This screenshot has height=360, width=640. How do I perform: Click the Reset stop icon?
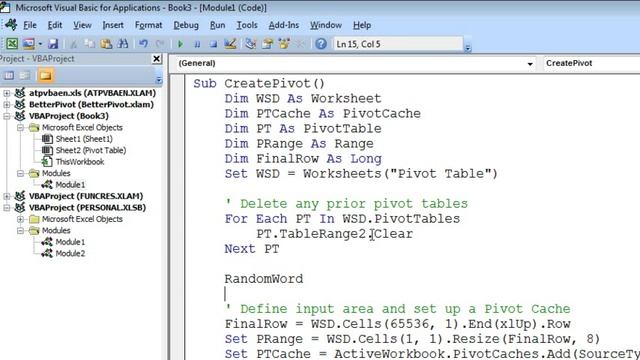click(213, 44)
